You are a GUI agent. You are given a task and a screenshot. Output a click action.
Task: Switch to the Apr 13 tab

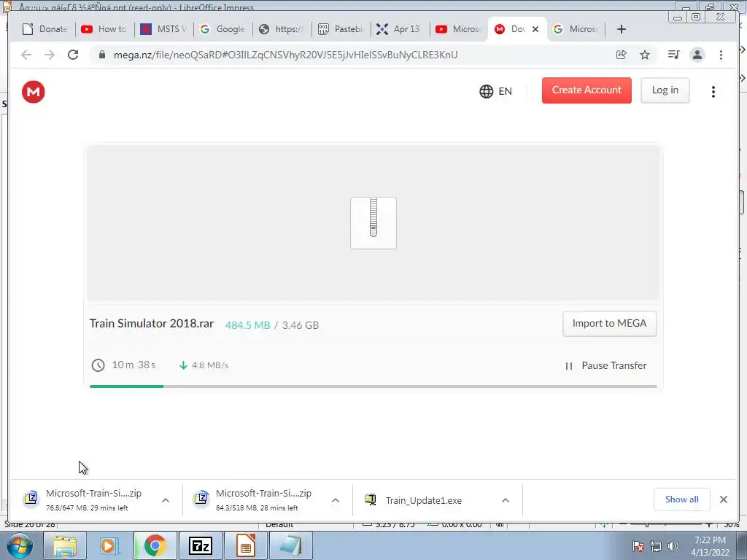(400, 29)
